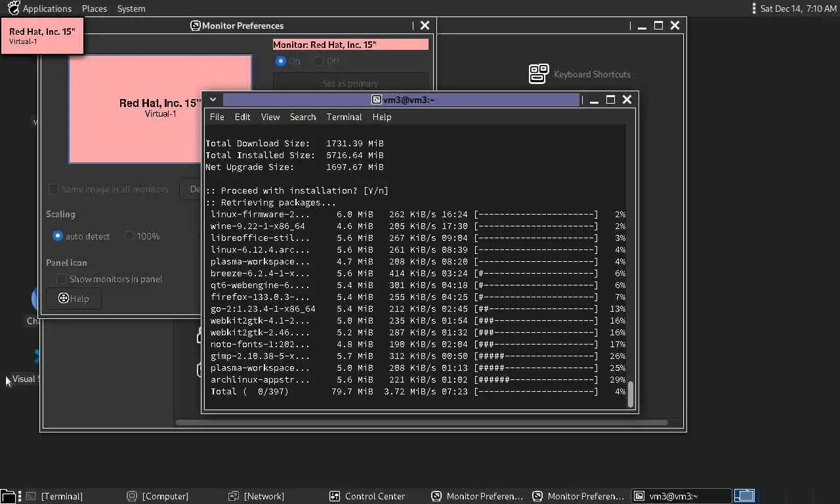Open Keyboard Shortcuts link in Control Center
This screenshot has width=840, height=504.
592,74
